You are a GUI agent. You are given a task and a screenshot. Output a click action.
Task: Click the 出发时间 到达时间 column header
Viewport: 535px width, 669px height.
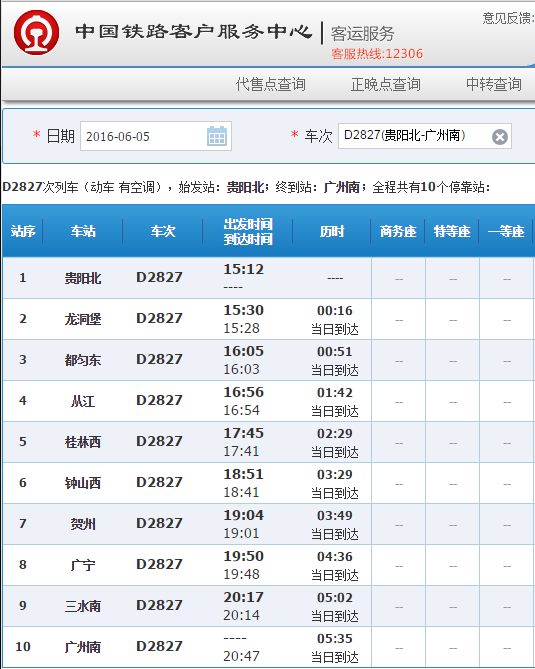pos(248,232)
